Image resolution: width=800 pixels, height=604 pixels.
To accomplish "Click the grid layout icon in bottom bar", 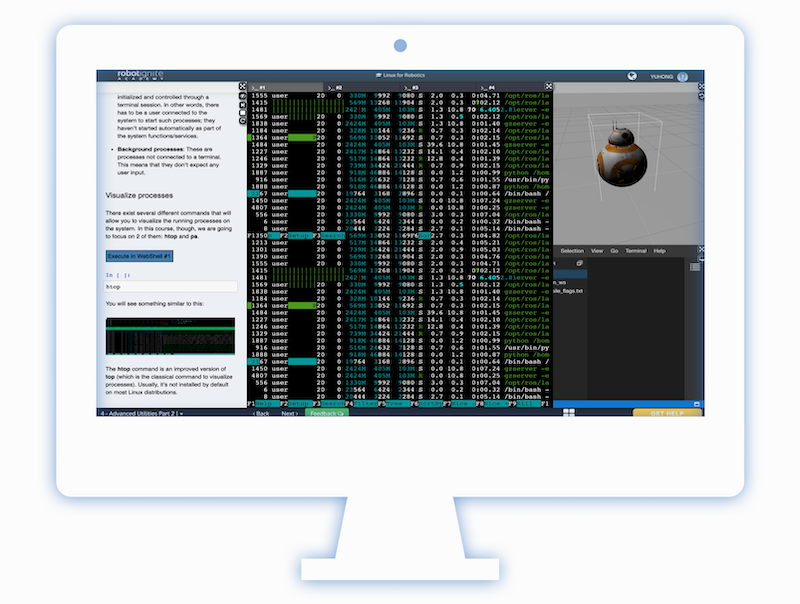I will click(x=568, y=411).
